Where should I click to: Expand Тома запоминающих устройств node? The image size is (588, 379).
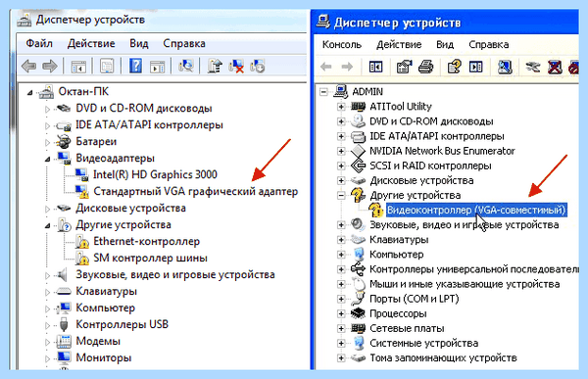[341, 357]
